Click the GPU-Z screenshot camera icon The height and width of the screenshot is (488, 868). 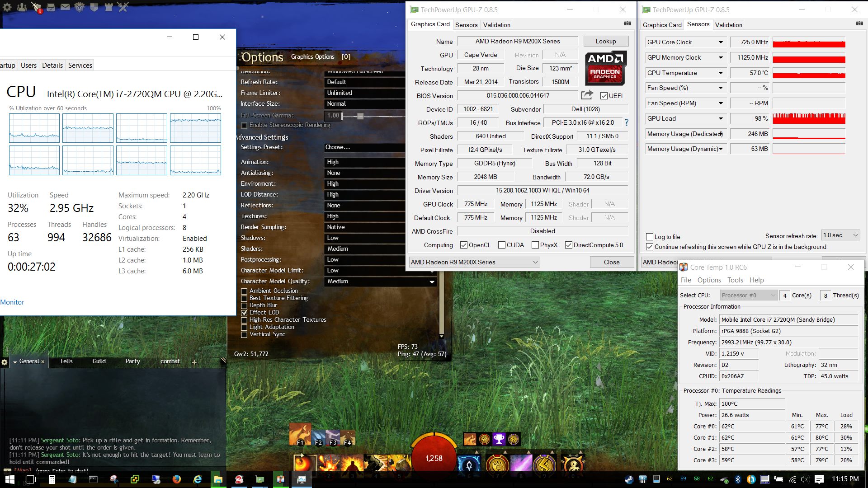627,23
